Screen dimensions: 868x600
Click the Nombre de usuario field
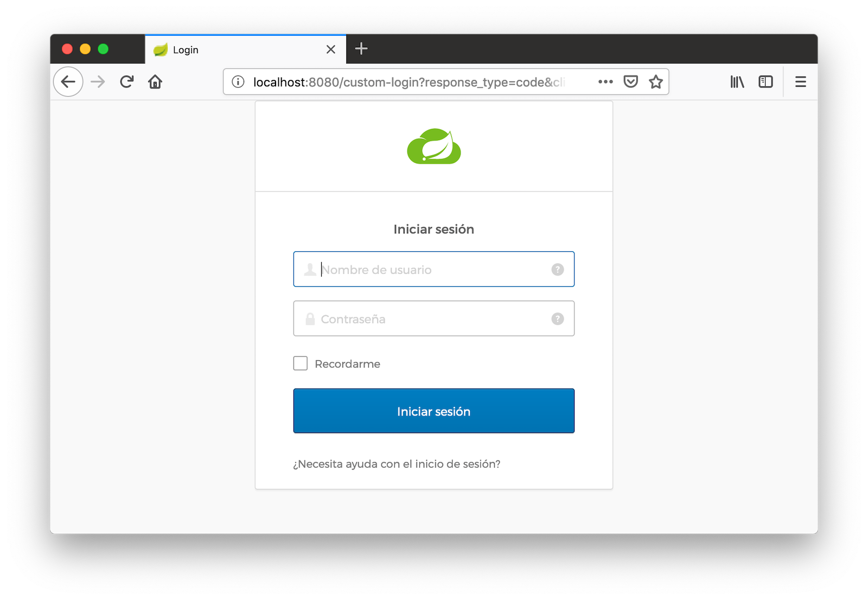[x=429, y=270]
